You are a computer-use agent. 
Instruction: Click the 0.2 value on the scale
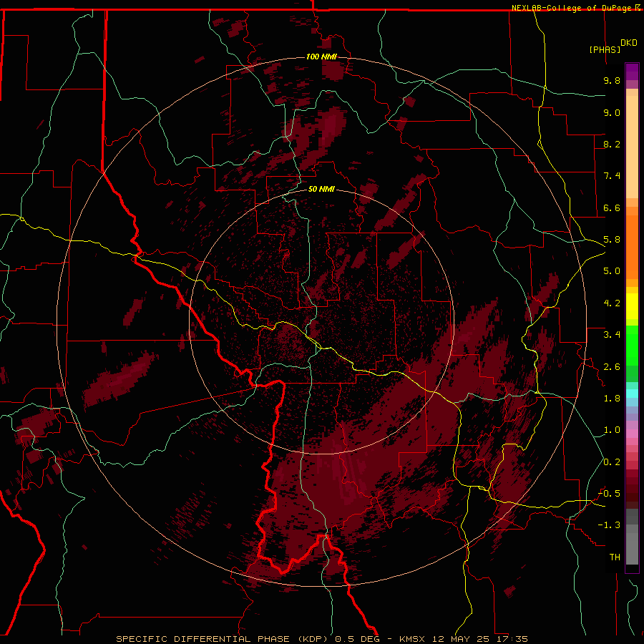612,462
